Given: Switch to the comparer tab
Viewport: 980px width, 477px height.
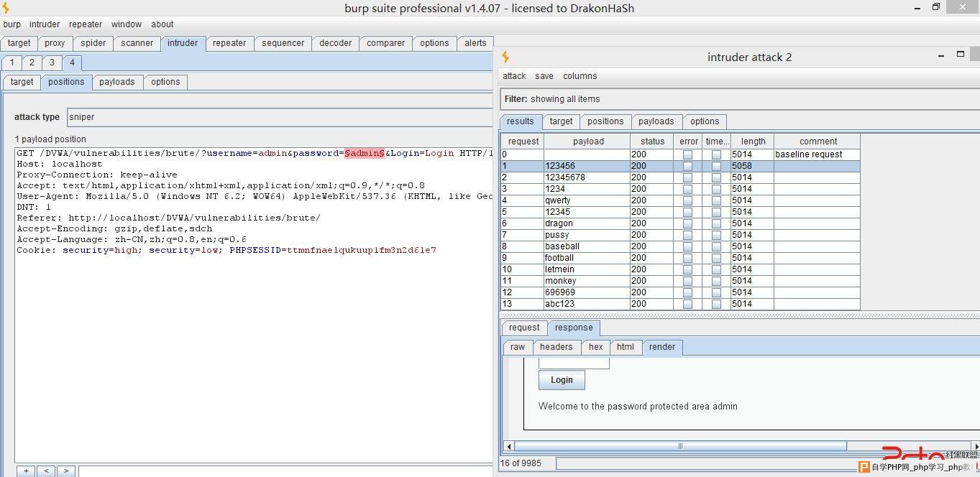Looking at the screenshot, I should (x=386, y=43).
